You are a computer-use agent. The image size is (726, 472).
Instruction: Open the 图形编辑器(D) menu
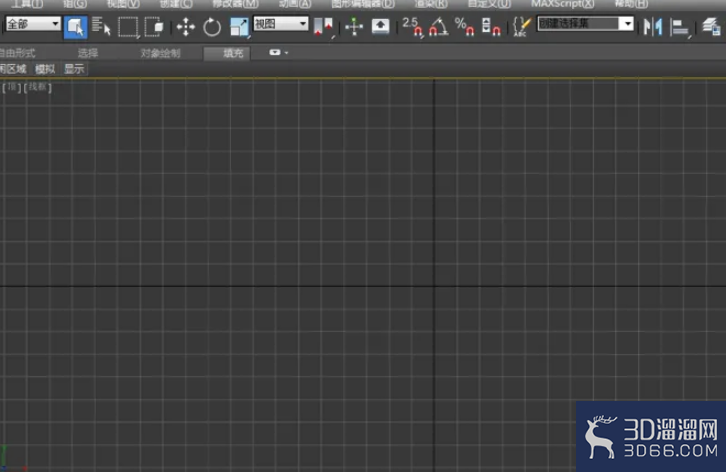coord(363,4)
